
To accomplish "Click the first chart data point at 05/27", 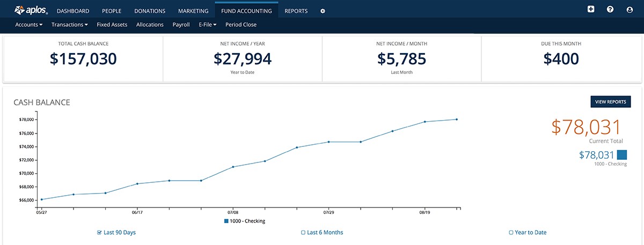I will pos(41,199).
